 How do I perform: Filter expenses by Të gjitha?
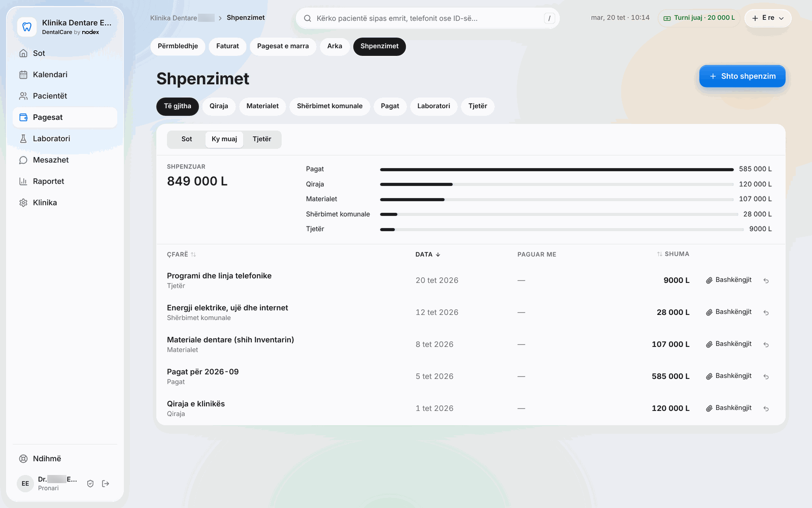coord(178,106)
